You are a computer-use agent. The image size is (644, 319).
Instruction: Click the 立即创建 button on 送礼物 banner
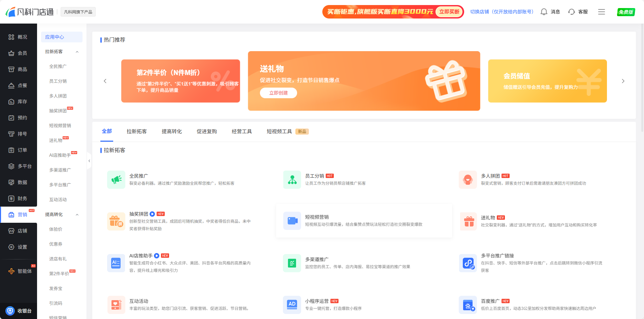coord(278,93)
